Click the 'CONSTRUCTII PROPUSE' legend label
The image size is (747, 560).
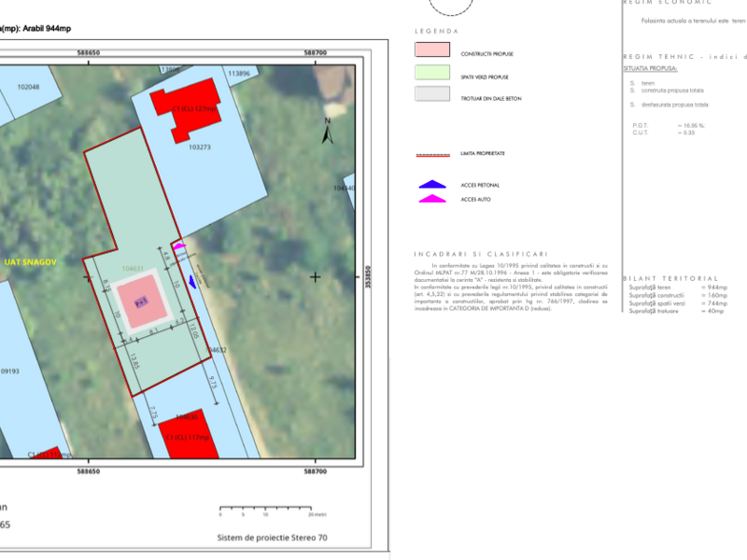pos(486,54)
